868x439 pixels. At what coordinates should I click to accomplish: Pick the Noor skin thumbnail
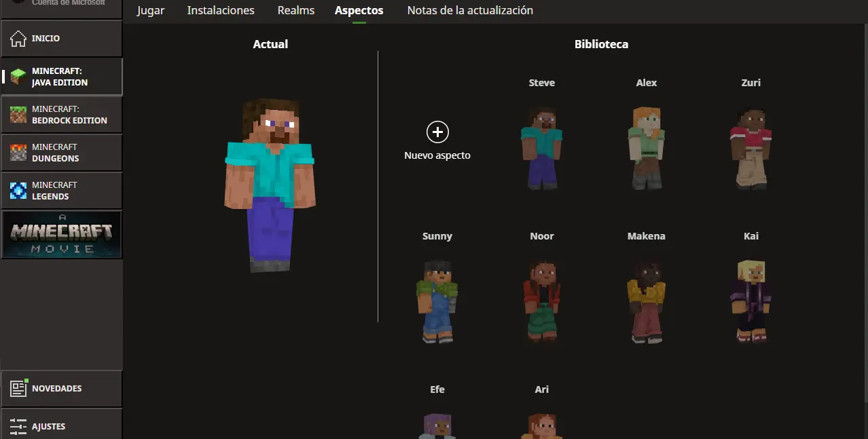[x=542, y=301]
